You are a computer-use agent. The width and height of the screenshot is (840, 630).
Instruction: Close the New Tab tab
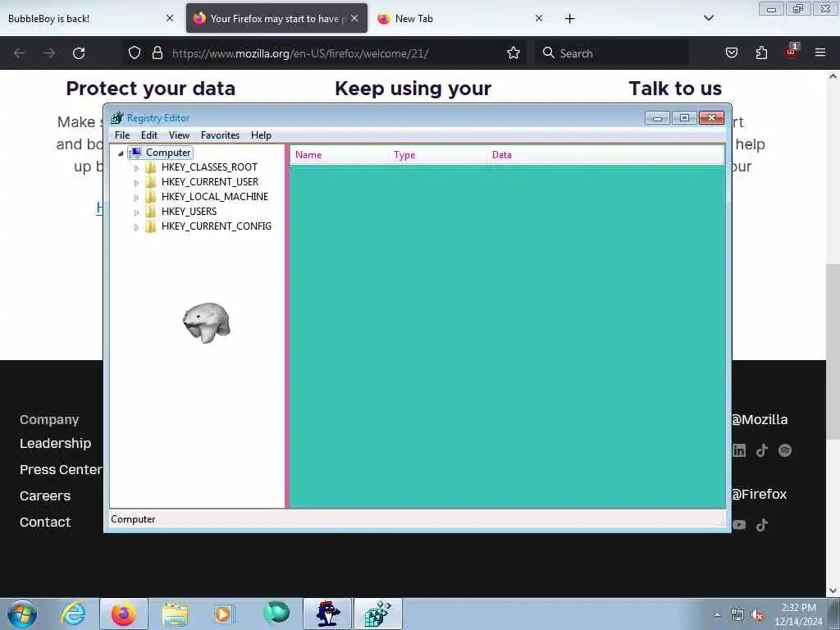click(539, 18)
